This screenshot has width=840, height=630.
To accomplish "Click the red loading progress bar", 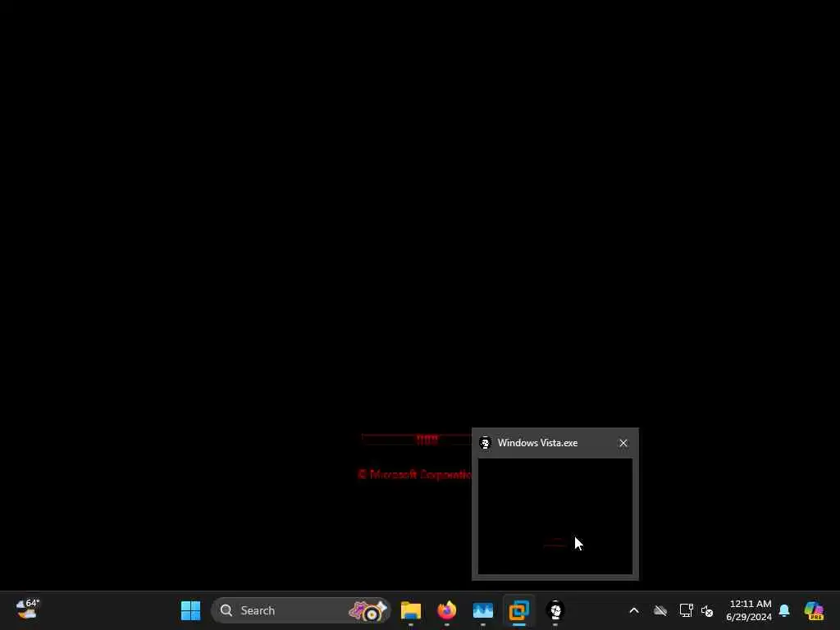I will (x=416, y=440).
